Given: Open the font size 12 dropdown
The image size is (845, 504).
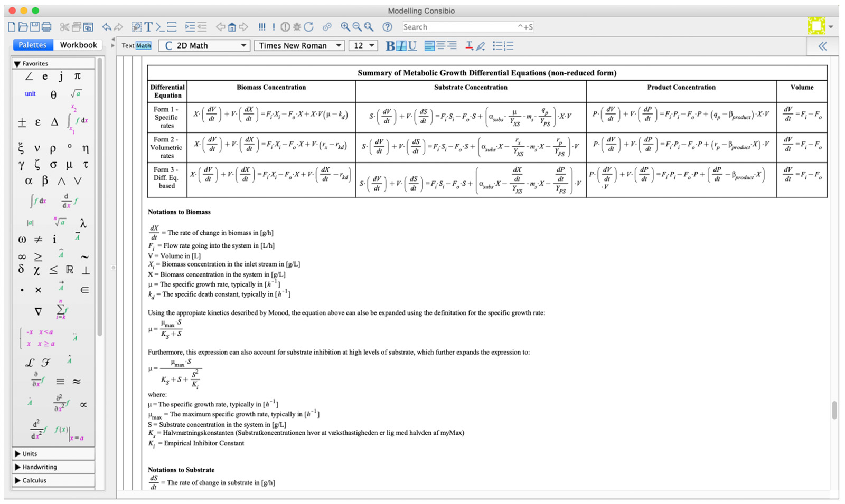Looking at the screenshot, I should point(363,46).
